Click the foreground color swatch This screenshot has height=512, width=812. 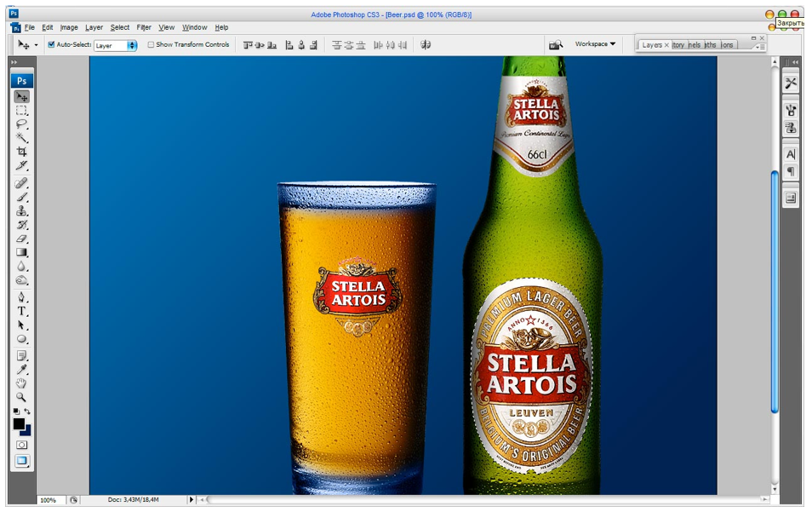tap(19, 424)
